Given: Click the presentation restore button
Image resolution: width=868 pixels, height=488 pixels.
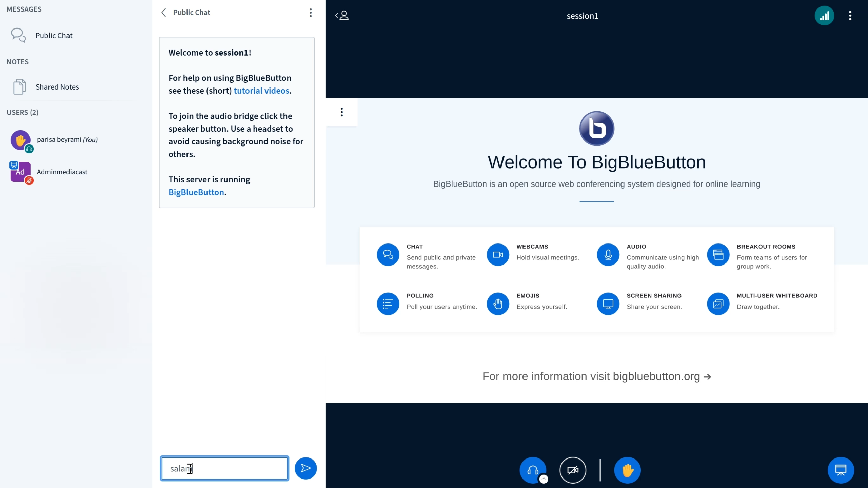Looking at the screenshot, I should coord(841,470).
